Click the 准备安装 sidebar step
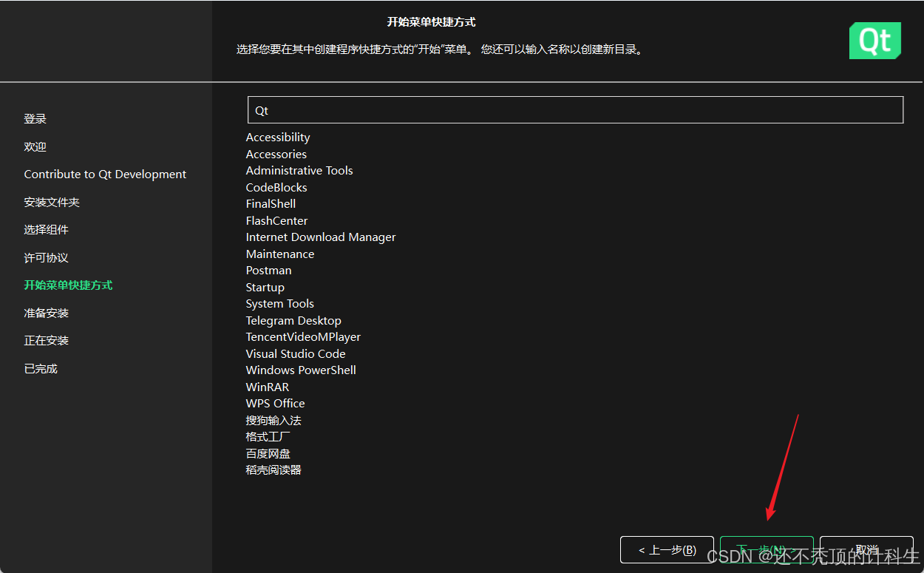924x573 pixels. [46, 313]
